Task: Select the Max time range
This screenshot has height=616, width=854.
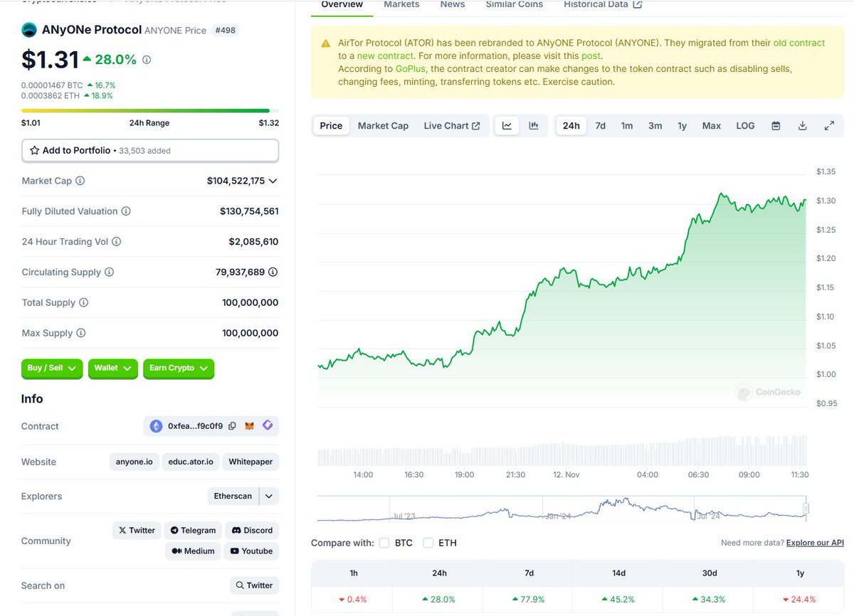Action: (712, 126)
